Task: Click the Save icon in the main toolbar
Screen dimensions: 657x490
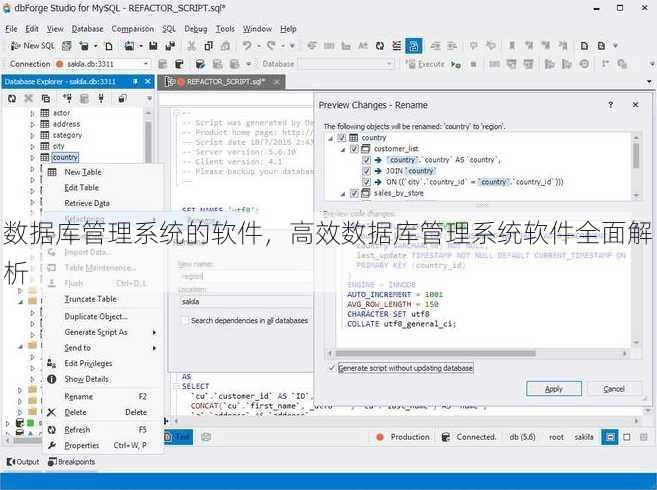Action: point(153,46)
